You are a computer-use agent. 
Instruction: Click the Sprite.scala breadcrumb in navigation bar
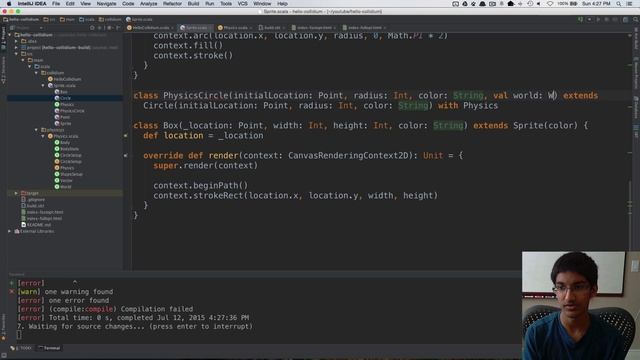click(139, 19)
